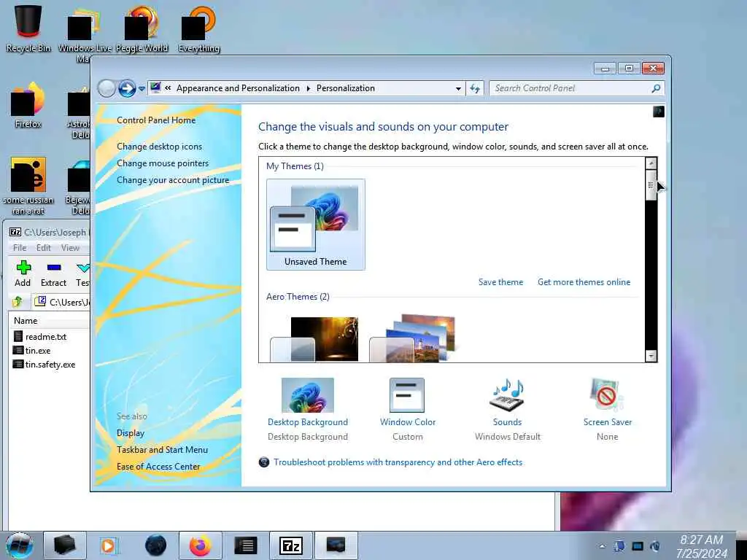This screenshot has width=747, height=560.
Task: Switch to 7-Zip taskbar button
Action: pyautogui.click(x=290, y=545)
